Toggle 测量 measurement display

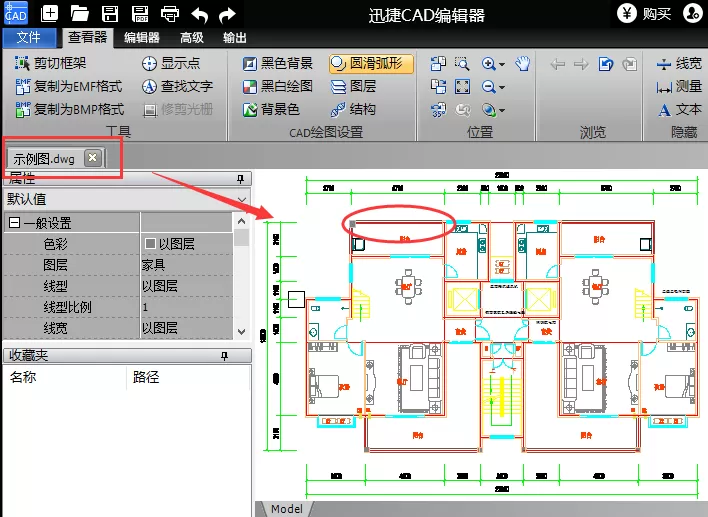[x=679, y=86]
